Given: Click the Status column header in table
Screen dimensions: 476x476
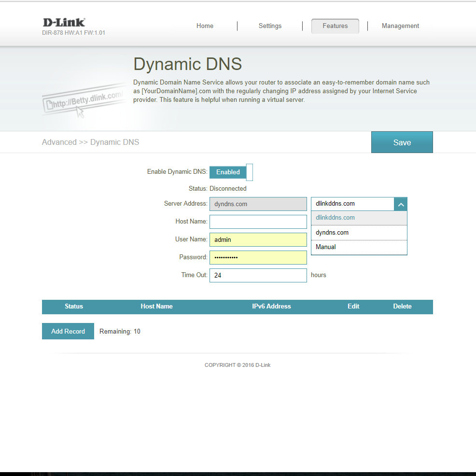Looking at the screenshot, I should point(74,307).
